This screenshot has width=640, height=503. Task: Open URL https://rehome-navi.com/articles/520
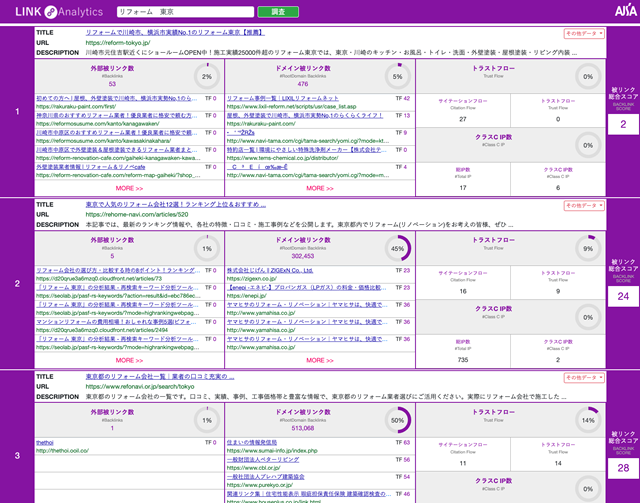[137, 214]
